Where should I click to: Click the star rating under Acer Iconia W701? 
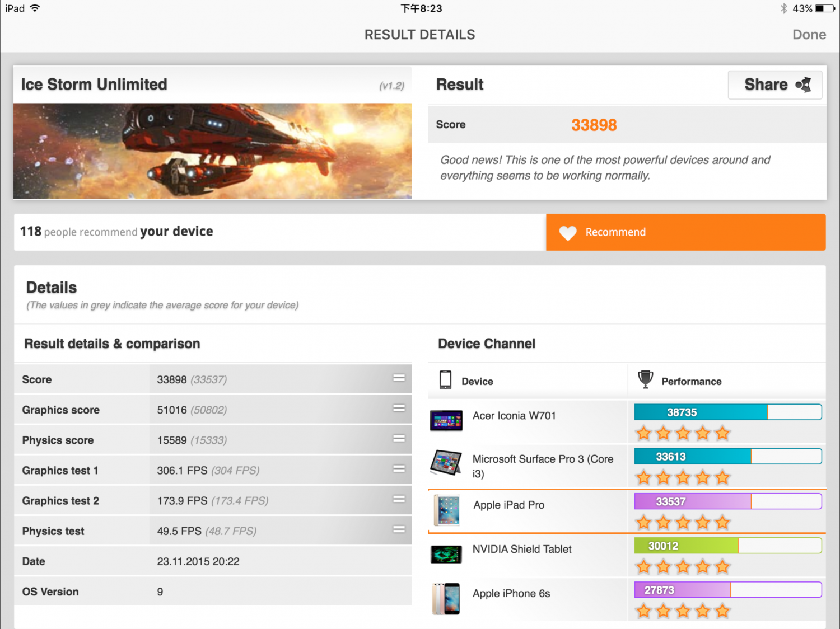click(x=683, y=433)
